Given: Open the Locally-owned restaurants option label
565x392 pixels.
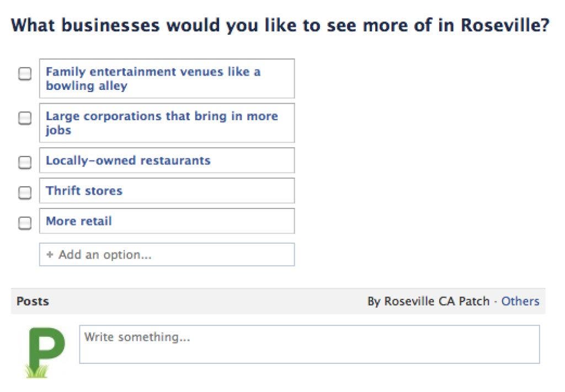Looking at the screenshot, I should coord(128,160).
